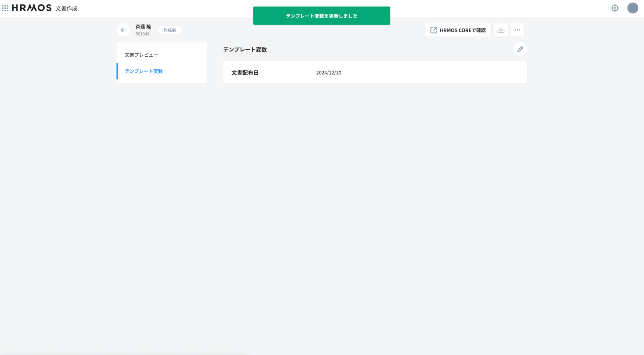The height and width of the screenshot is (355, 644).
Task: Click external-link icon in HRMOS CORE button
Action: (433, 30)
